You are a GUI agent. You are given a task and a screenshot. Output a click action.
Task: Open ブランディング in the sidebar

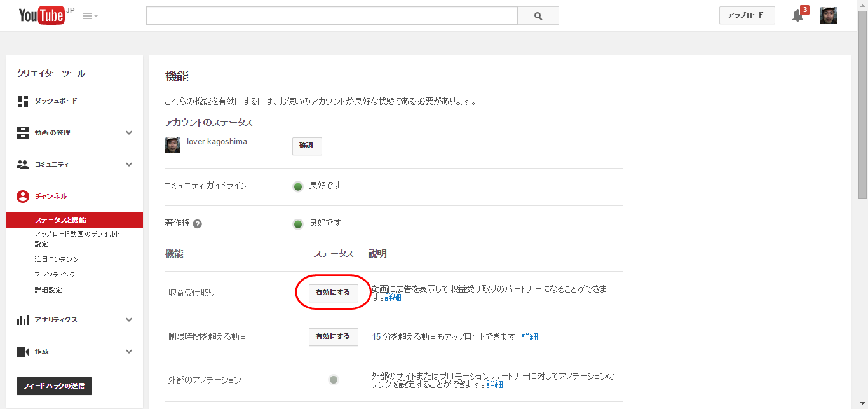point(55,275)
